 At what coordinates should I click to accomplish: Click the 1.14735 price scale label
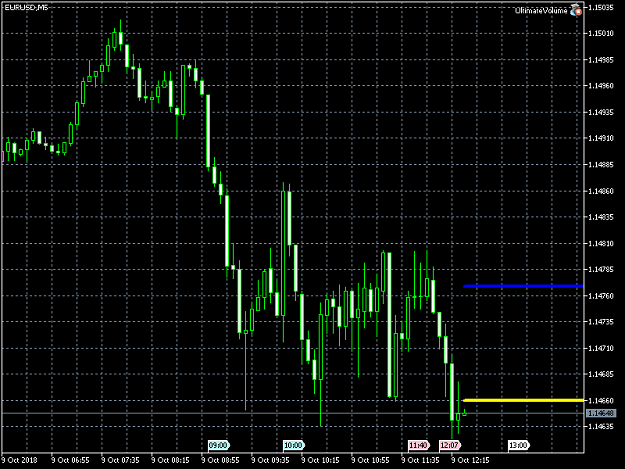point(601,322)
